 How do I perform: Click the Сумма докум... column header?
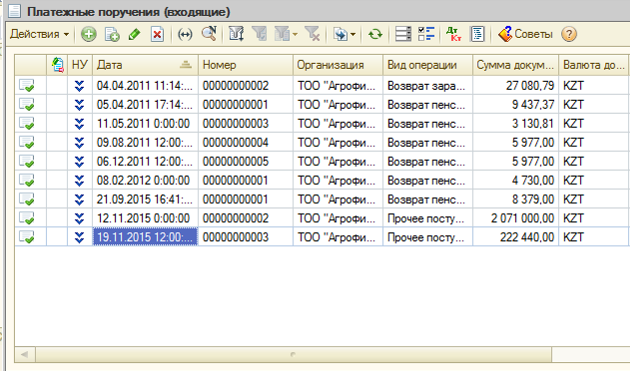(515, 65)
